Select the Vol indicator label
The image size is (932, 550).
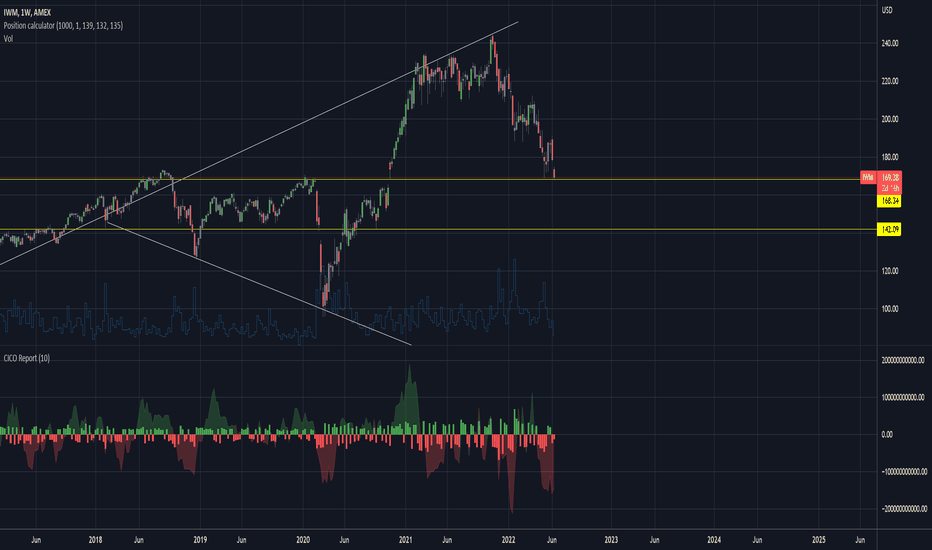(8, 39)
